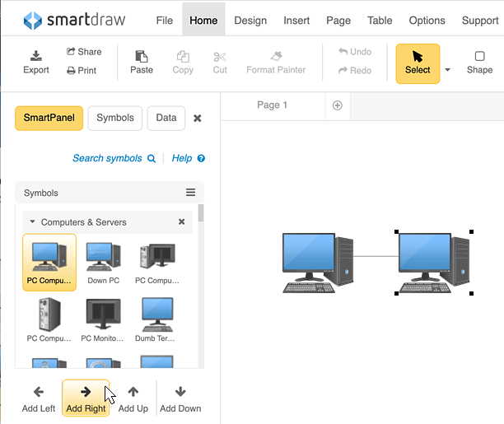
Task: Add a new page with plus icon
Action: [x=337, y=105]
